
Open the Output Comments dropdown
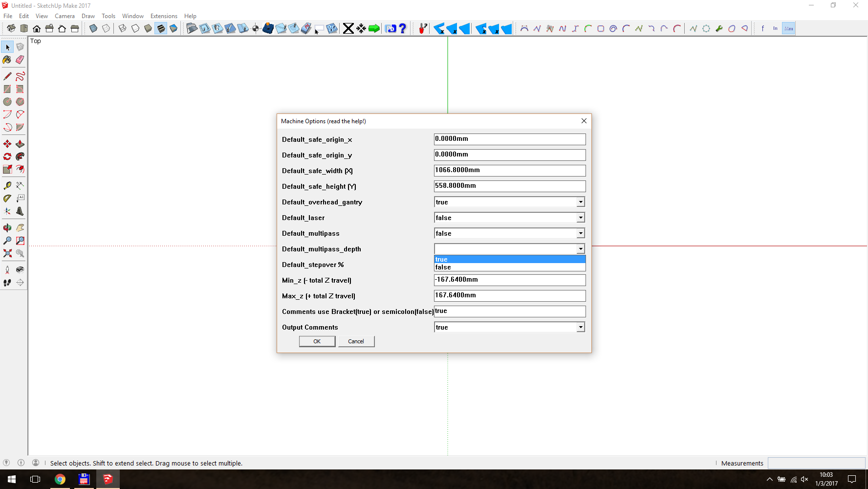click(580, 327)
